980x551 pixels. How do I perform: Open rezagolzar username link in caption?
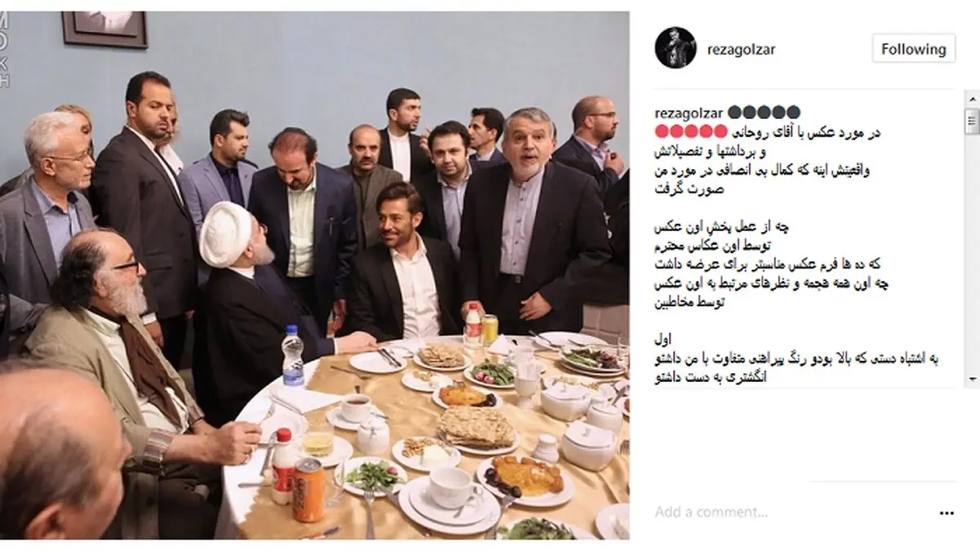[688, 113]
